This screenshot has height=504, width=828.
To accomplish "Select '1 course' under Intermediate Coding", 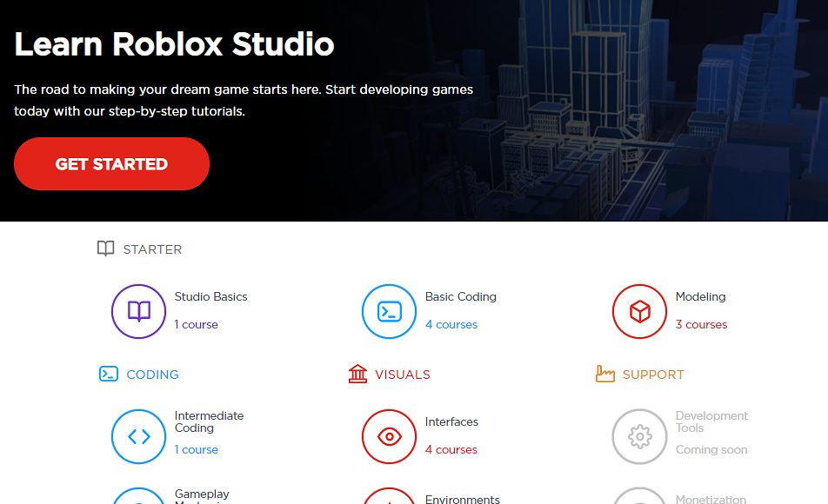I will click(196, 449).
